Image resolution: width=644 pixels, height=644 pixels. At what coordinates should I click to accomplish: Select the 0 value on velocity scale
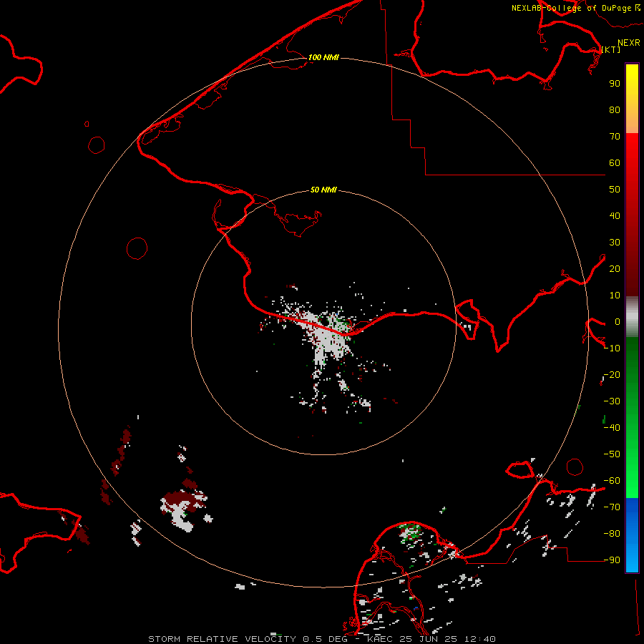(x=618, y=322)
